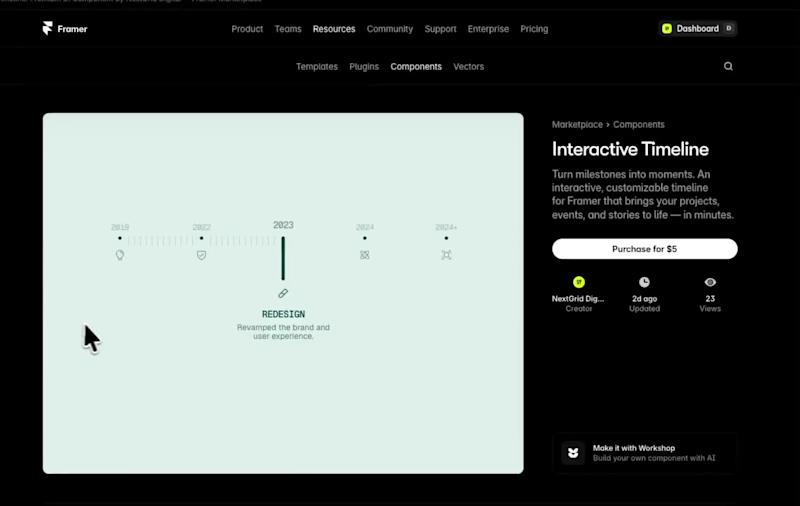
Task: Click the link icon above REDESIGN
Action: pos(283,293)
